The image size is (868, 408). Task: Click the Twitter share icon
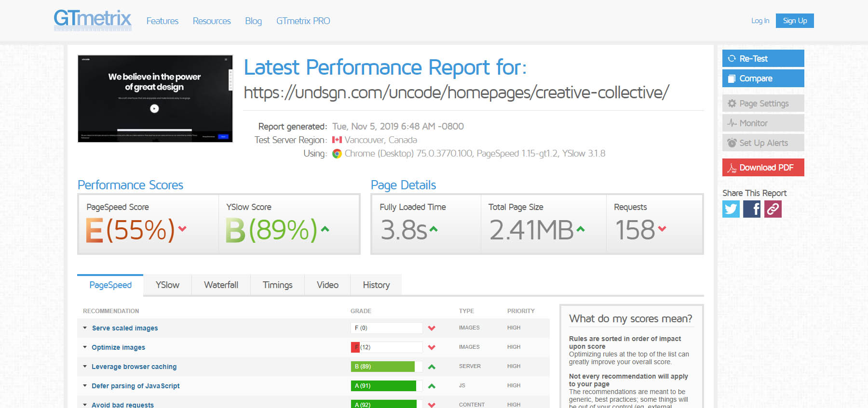[731, 209]
